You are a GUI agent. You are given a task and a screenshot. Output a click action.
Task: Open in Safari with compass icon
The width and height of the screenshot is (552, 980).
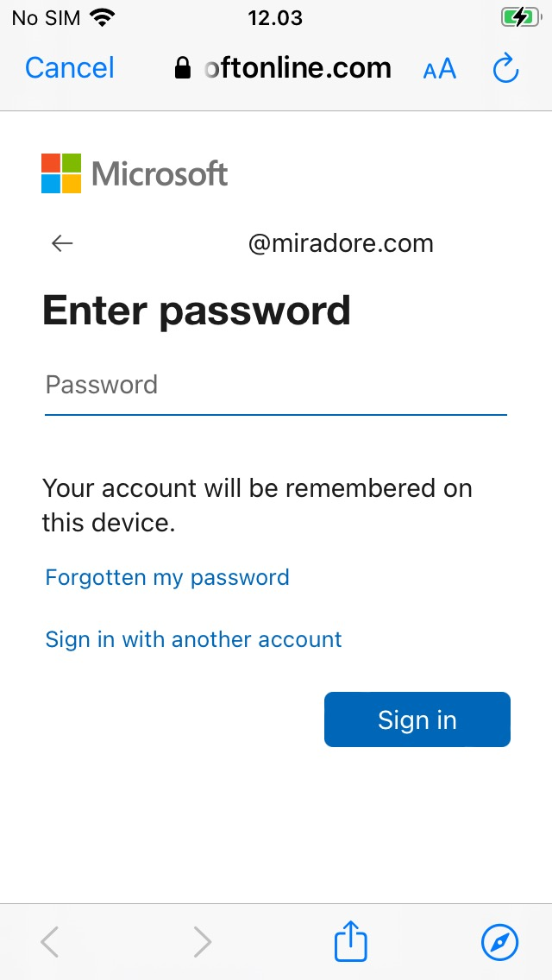500,942
